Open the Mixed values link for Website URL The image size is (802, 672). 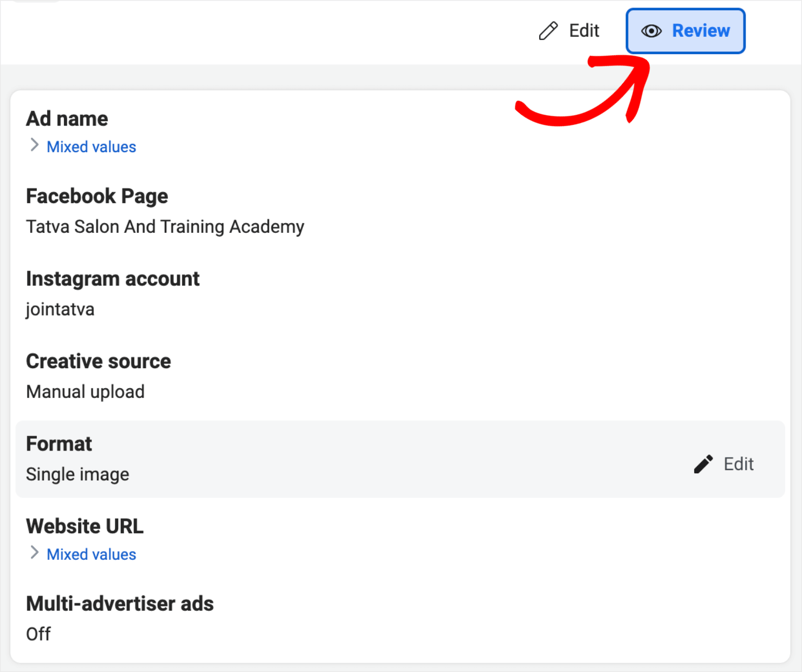click(x=91, y=554)
